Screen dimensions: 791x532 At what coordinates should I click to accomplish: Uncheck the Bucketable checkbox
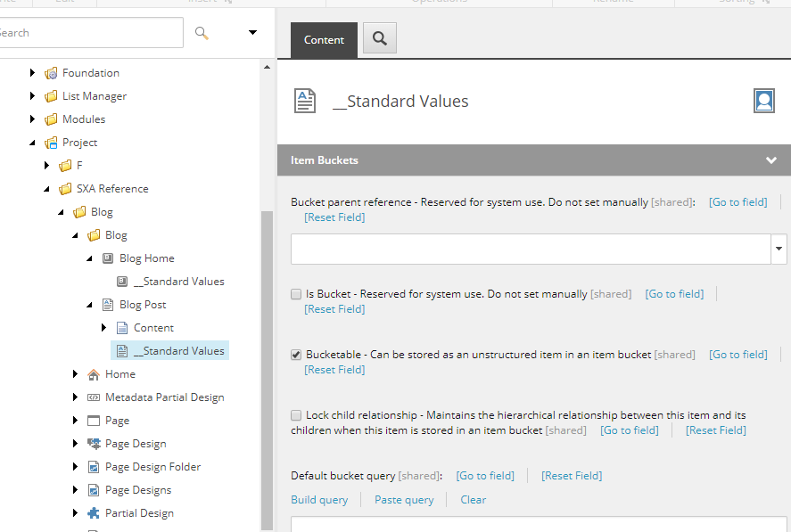pos(296,355)
